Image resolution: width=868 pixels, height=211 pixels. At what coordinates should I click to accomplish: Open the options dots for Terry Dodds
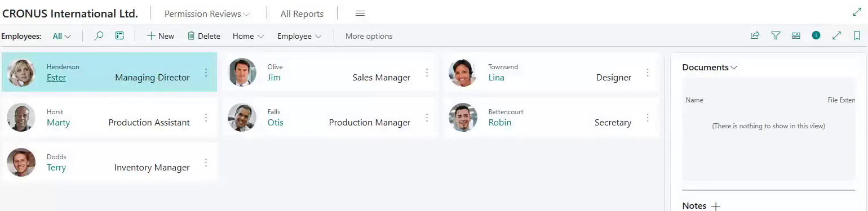[x=206, y=163]
